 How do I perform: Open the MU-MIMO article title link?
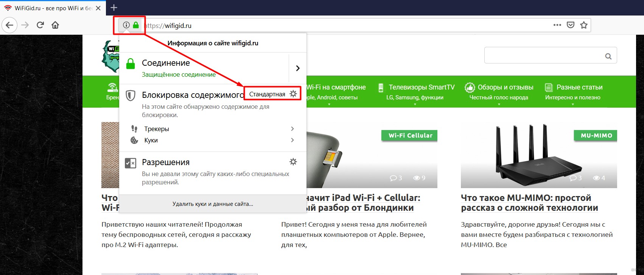[529, 203]
